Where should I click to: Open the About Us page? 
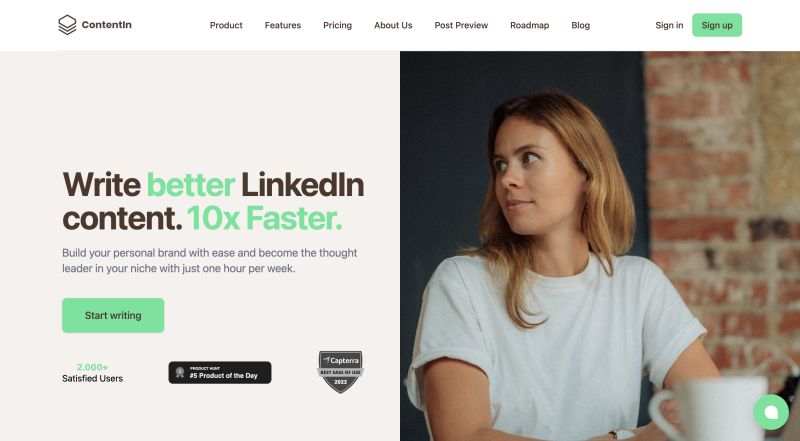[x=393, y=25]
